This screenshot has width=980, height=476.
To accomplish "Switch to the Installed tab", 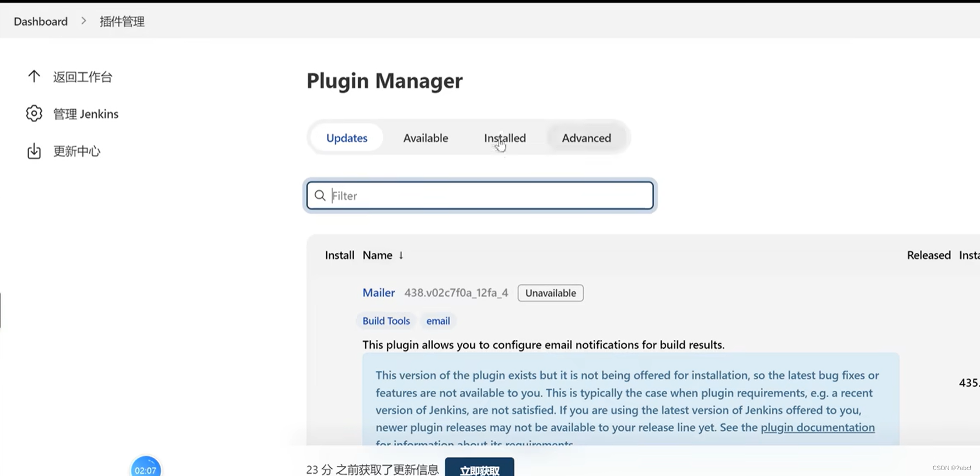I will point(505,138).
